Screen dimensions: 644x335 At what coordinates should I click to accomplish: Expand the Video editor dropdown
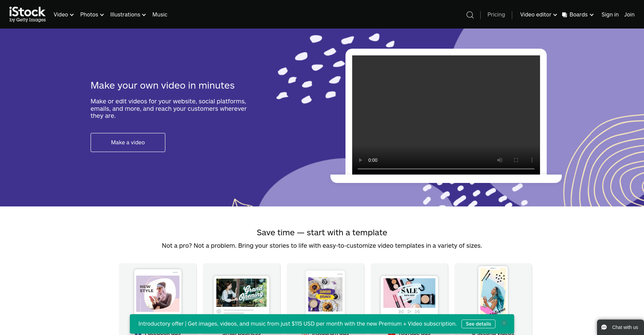point(538,15)
